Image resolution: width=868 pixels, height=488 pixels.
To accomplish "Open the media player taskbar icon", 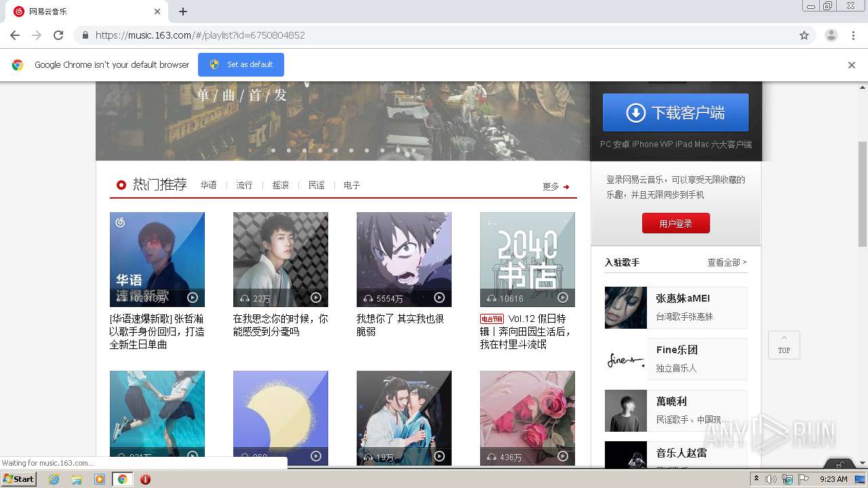I will point(100,479).
